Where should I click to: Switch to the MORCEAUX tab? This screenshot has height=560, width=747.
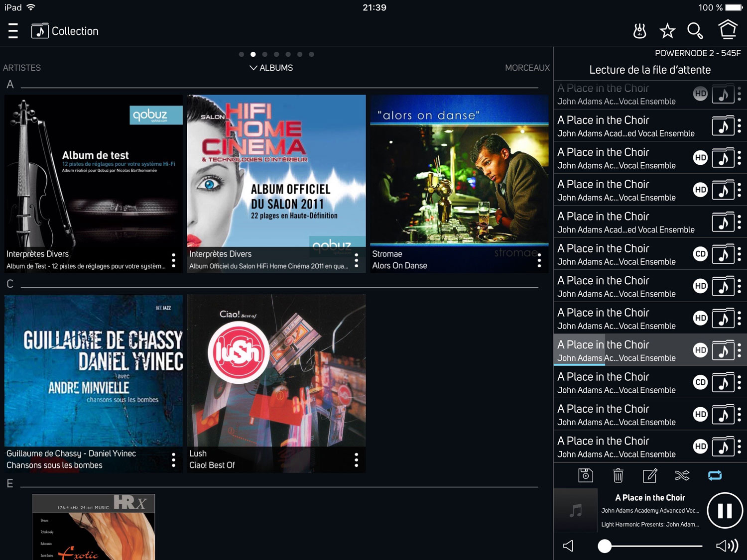pos(527,68)
